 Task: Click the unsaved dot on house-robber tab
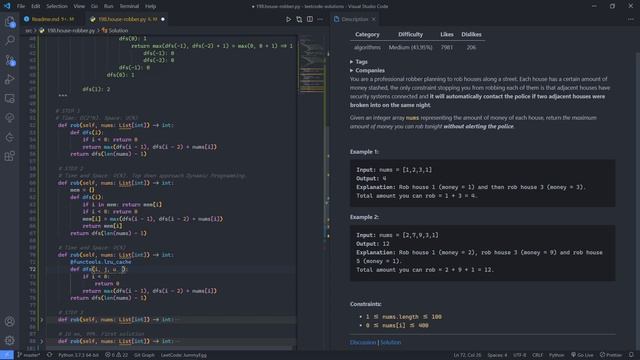pos(163,19)
